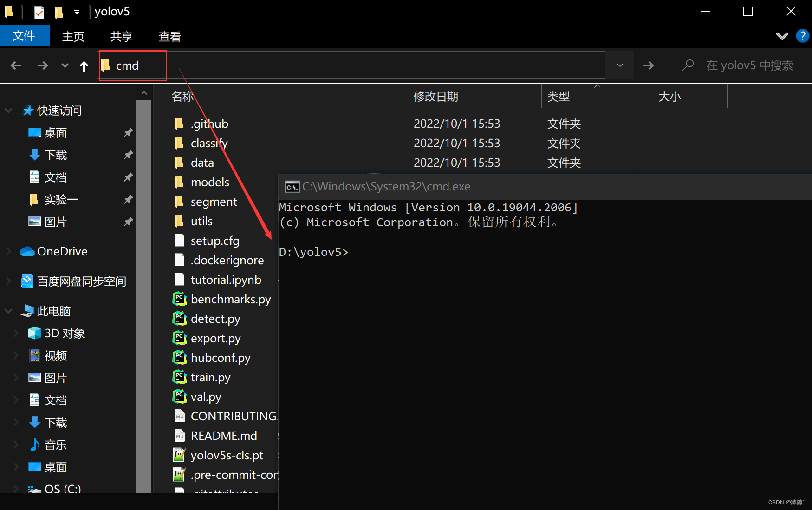812x510 pixels.
Task: Select 实验一 folder in quick access
Action: click(61, 200)
